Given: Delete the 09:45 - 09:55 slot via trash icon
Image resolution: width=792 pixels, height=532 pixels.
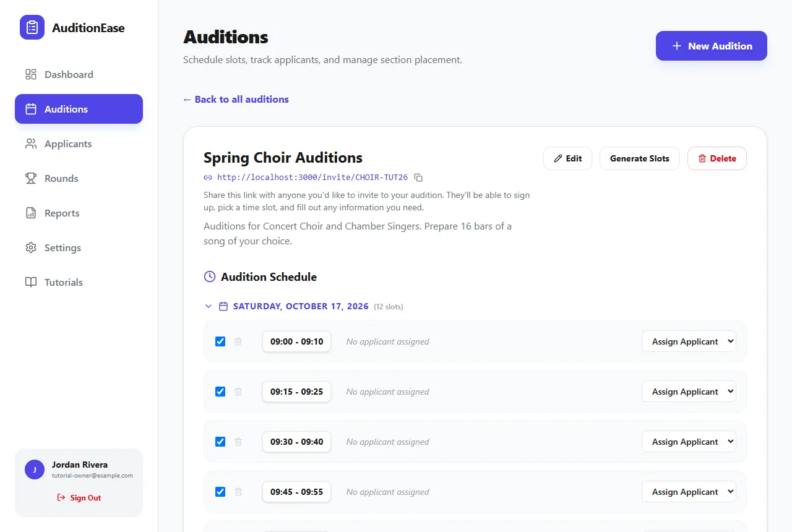Looking at the screenshot, I should pyautogui.click(x=238, y=492).
